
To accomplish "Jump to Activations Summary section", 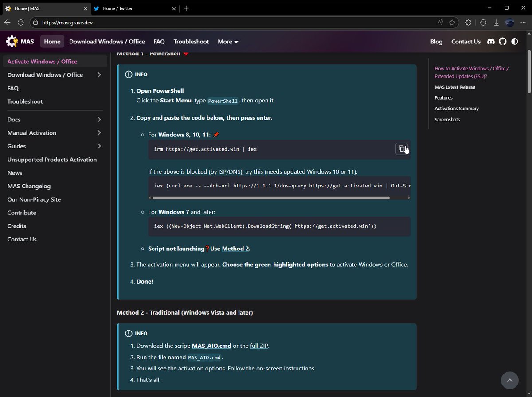I will (x=457, y=109).
